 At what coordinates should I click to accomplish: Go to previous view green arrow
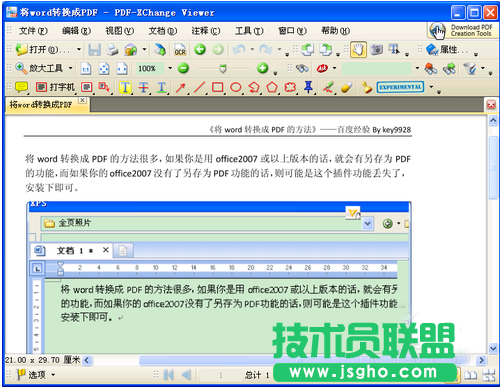[200, 50]
